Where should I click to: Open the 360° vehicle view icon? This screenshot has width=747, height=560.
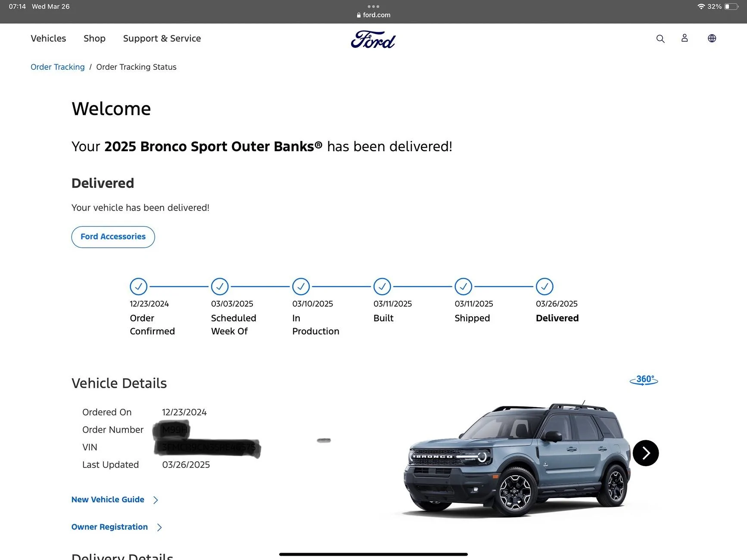(644, 380)
